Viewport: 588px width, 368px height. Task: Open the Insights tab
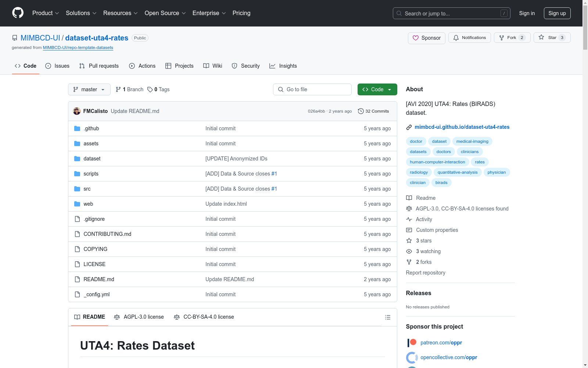(x=283, y=66)
